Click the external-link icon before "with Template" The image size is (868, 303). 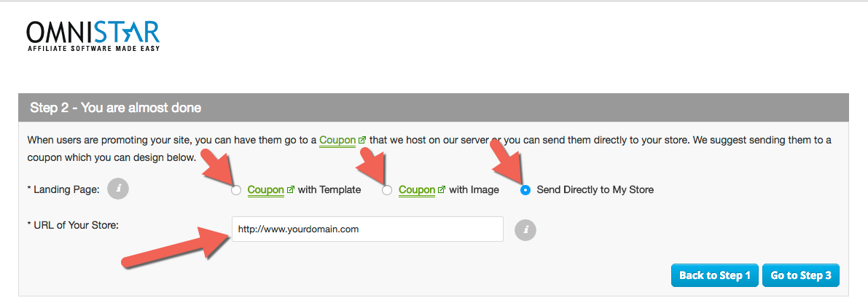pos(291,190)
